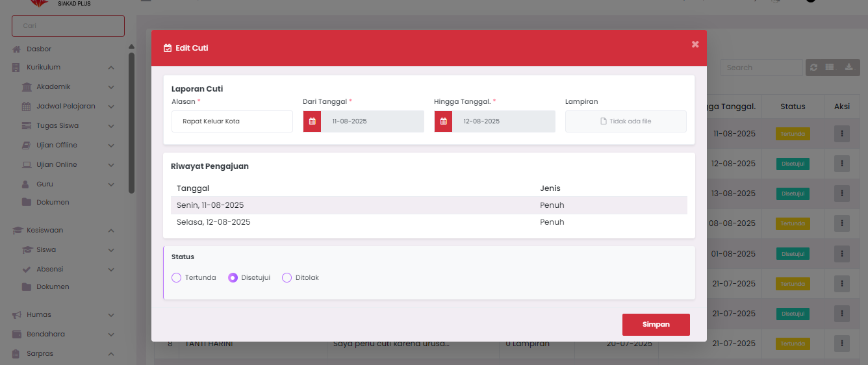Select the Ditolak status radio button
Image resolution: width=868 pixels, height=365 pixels.
(x=287, y=278)
